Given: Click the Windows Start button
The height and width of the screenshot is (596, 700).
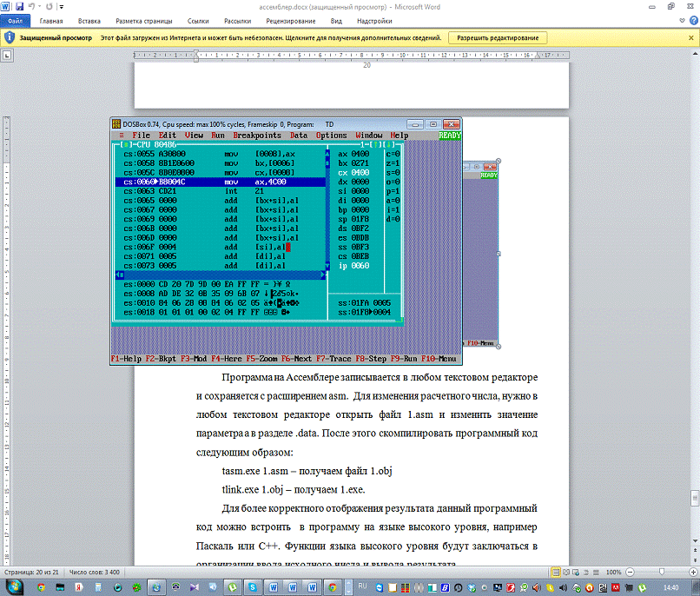Looking at the screenshot, I should tap(12, 588).
